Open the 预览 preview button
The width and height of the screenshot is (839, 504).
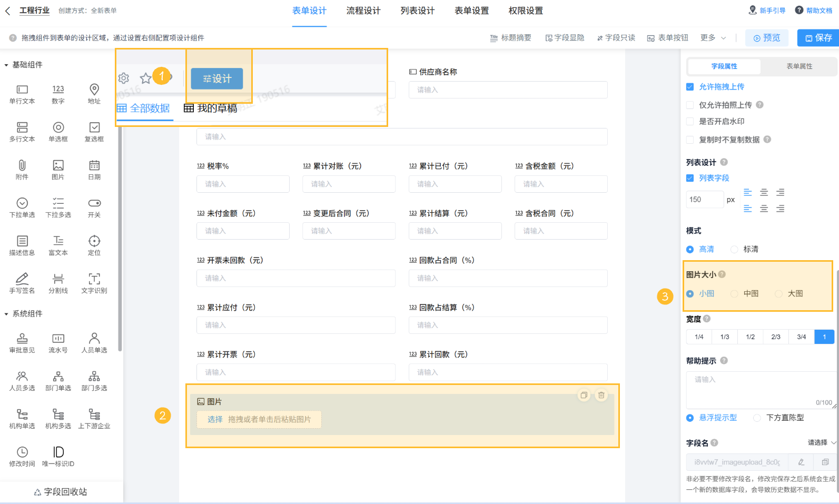pyautogui.click(x=767, y=38)
